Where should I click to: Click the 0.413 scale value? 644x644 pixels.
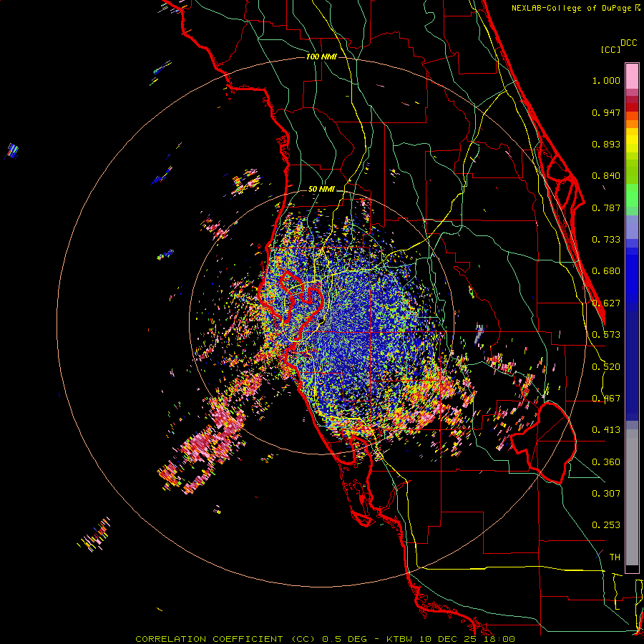click(x=606, y=430)
